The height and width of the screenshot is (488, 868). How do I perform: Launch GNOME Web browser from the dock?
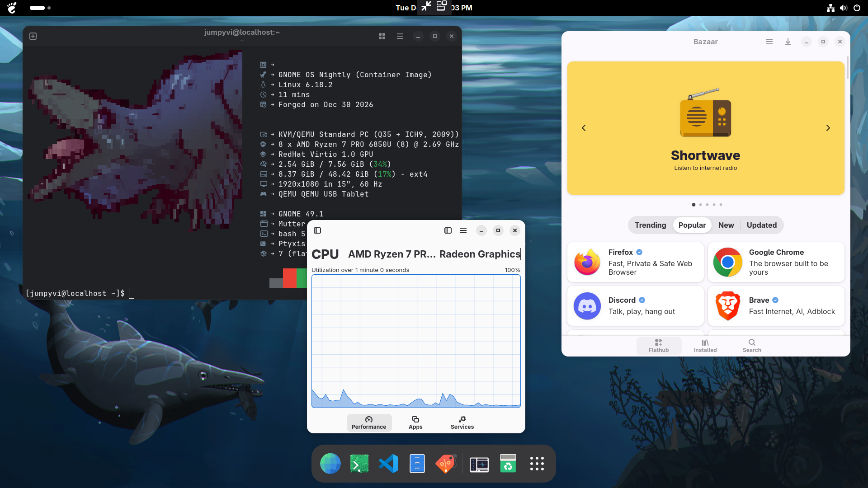(x=330, y=463)
